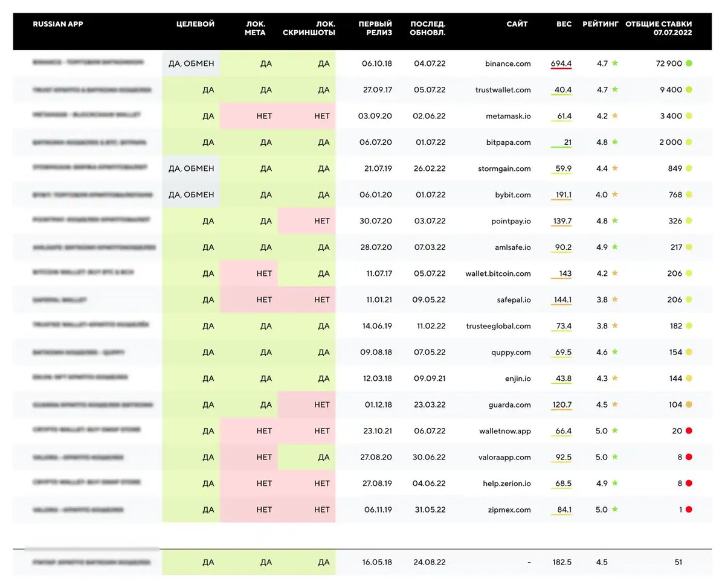
Task: Click the status dot beside 849
Action: point(689,168)
